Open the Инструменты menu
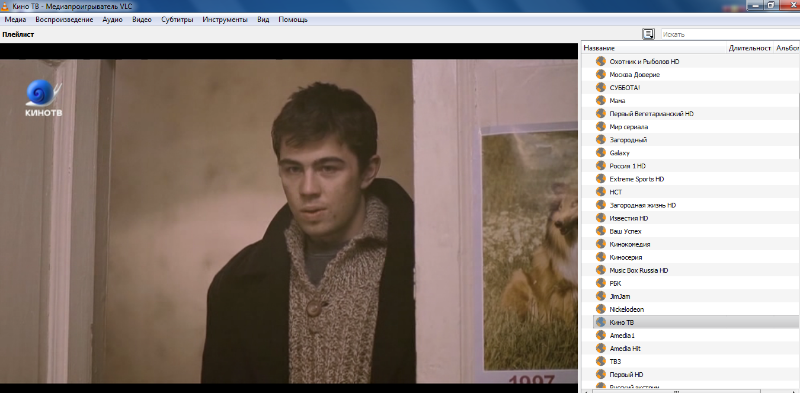Image resolution: width=800 pixels, height=393 pixels. 225,20
